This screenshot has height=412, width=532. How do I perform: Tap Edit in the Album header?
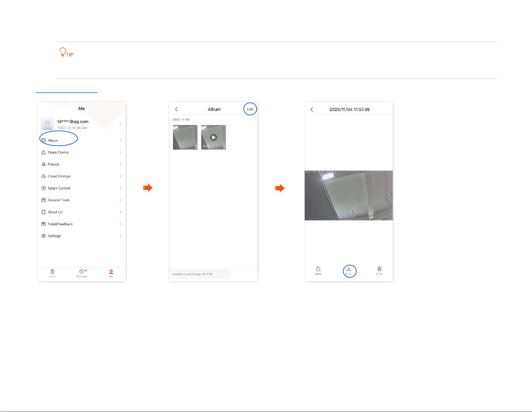click(250, 109)
